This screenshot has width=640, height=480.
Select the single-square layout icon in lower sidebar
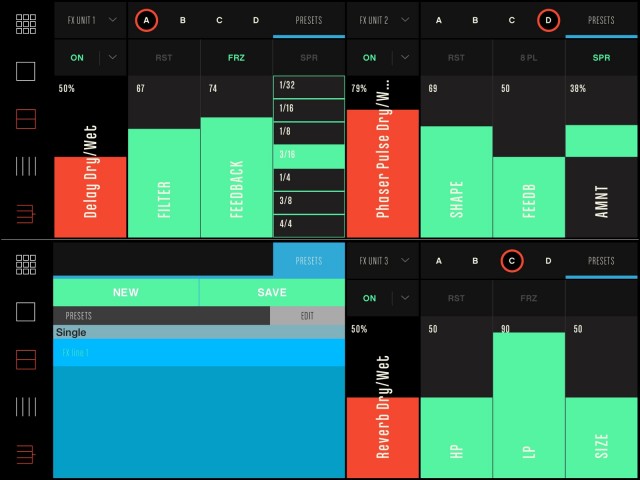point(26,312)
